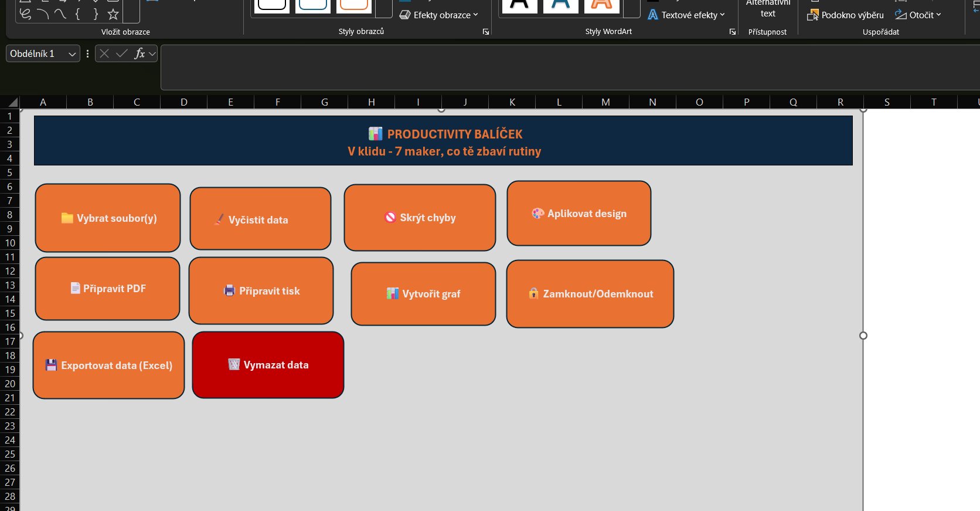Image resolution: width=980 pixels, height=511 pixels.
Task: Click the Select All corner triangle
Action: (12, 102)
